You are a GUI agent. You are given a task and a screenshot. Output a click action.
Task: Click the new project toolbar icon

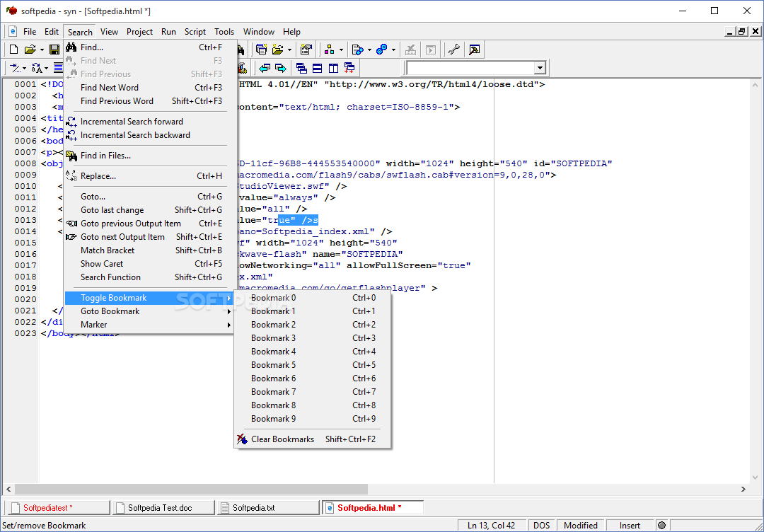click(262, 50)
